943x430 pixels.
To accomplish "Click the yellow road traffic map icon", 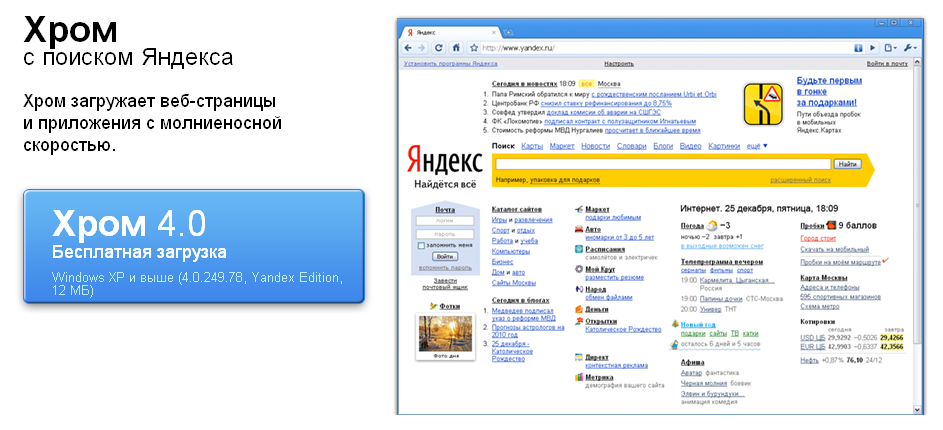I will (765, 103).
